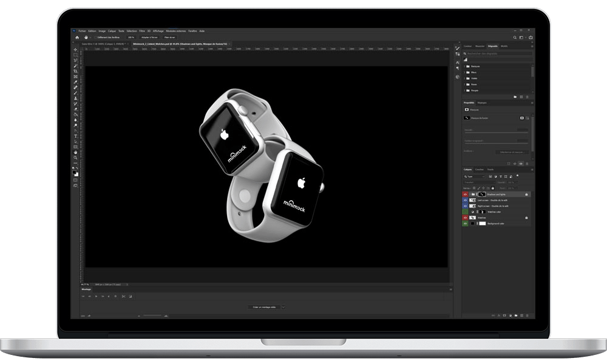Screen dimensions: 607x364
Task: Open the Filtre menu
Action: tap(142, 31)
